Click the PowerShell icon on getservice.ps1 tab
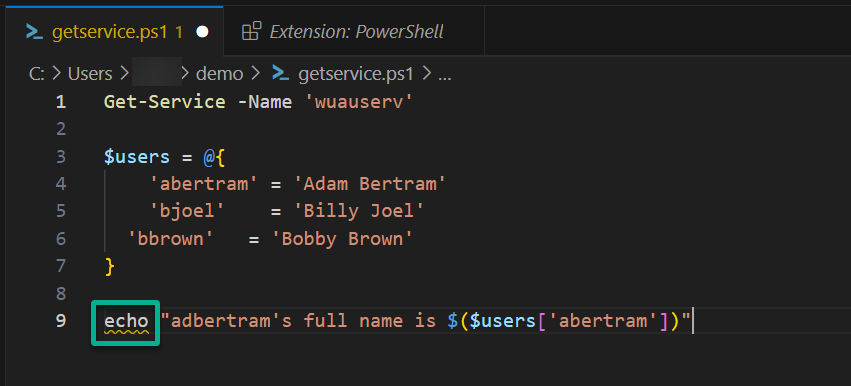This screenshot has width=851, height=386. coord(35,33)
